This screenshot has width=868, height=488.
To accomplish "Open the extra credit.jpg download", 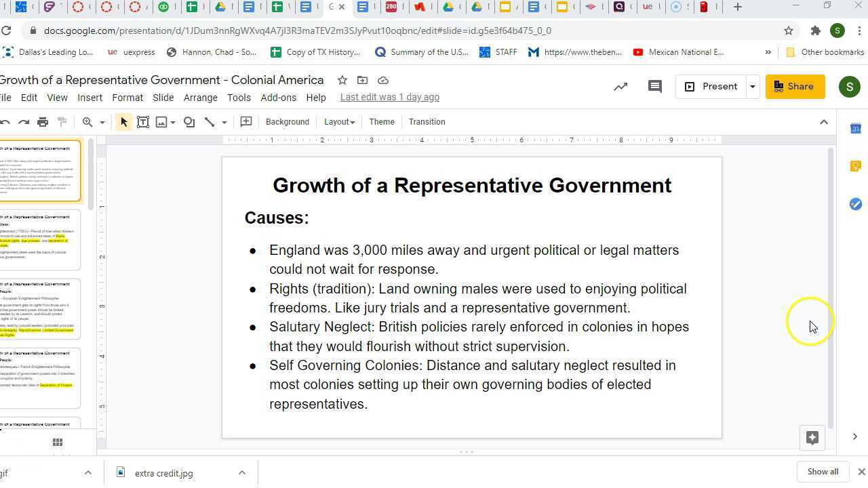I will point(163,473).
